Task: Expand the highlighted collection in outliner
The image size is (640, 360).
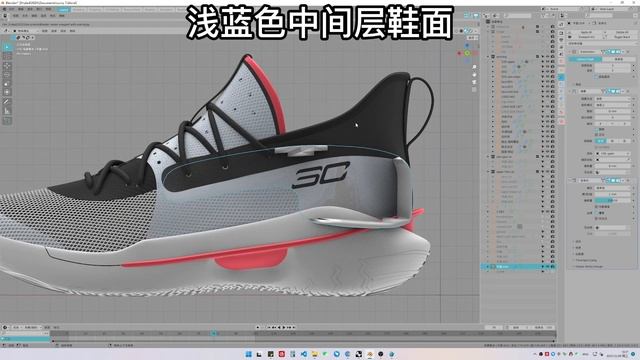Action: coord(487,267)
